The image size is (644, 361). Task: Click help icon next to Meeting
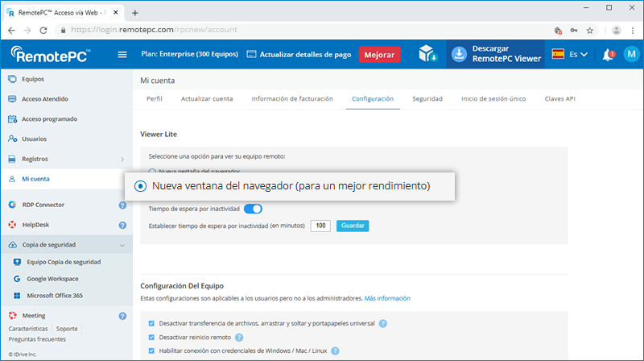(122, 316)
